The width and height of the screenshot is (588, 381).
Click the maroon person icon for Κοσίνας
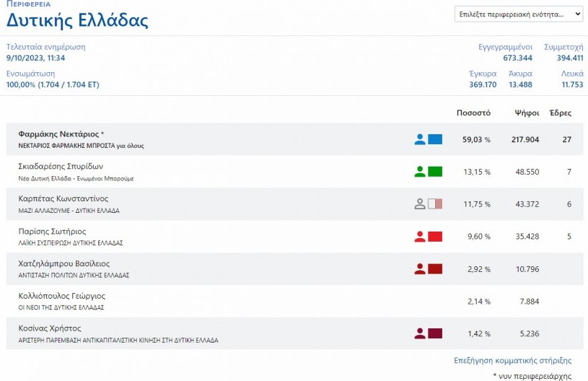click(420, 333)
